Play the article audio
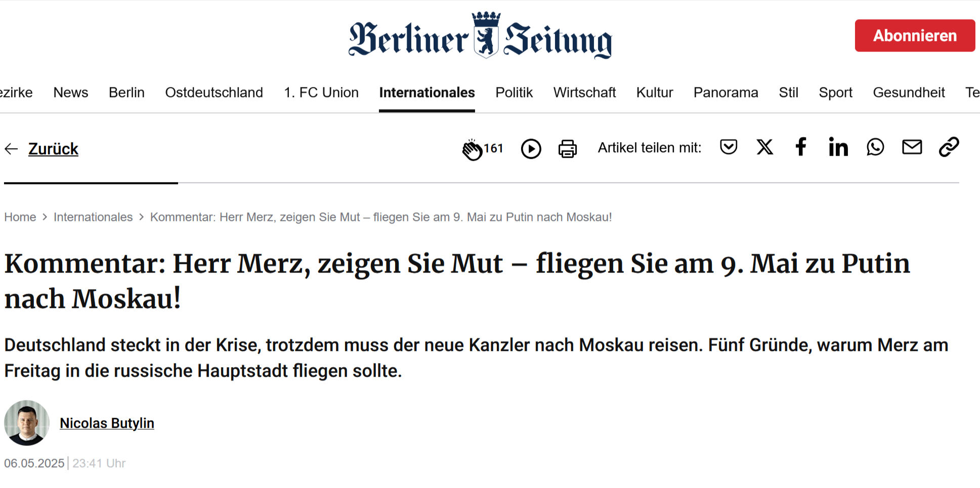Image resolution: width=980 pixels, height=488 pixels. (531, 149)
